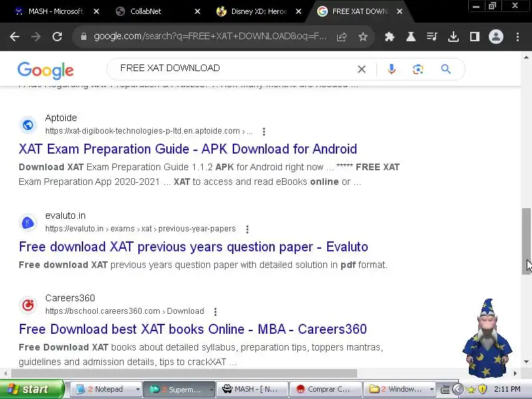
Task: Open the Chrome profile avatar
Action: click(495, 37)
